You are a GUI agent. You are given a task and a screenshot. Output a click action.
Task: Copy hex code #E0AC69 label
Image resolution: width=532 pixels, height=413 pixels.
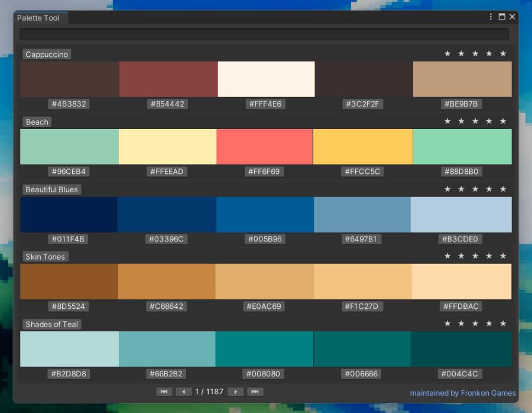click(264, 306)
